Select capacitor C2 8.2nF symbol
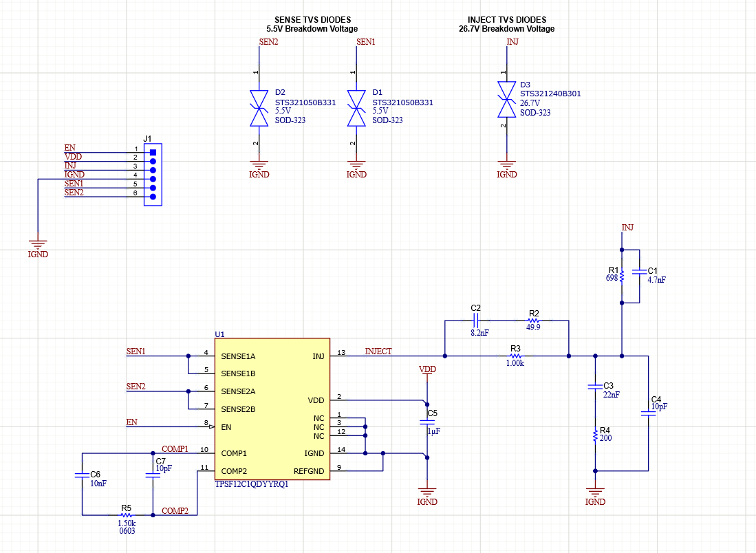Screen dimensions: 756x553 point(476,320)
